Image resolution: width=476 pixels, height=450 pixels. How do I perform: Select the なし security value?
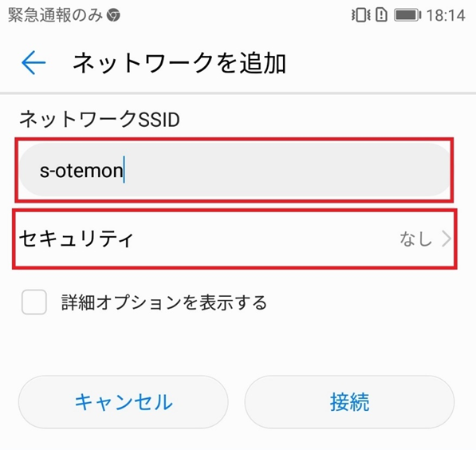415,239
